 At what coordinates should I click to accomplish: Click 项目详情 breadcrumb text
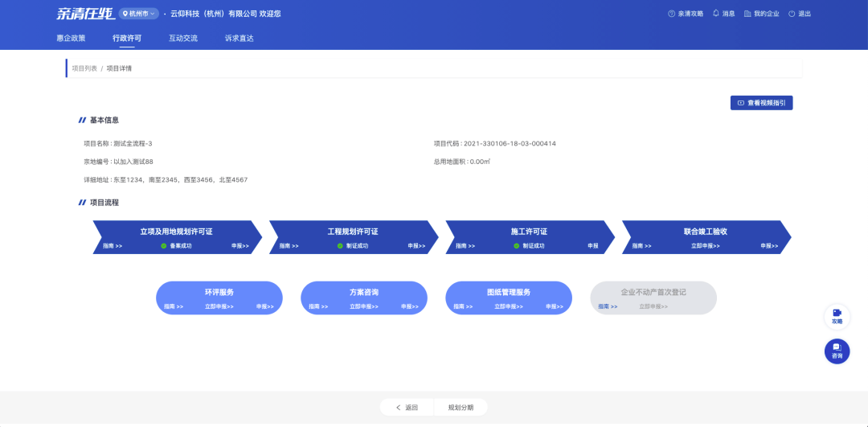coord(119,68)
